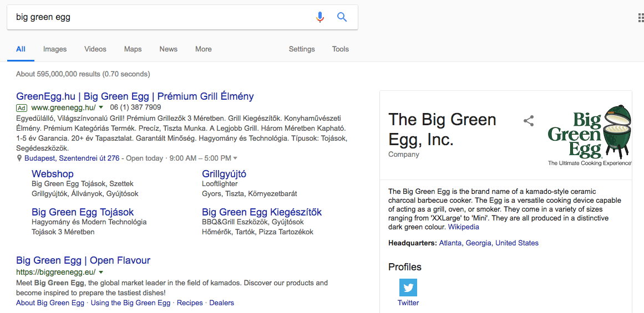Click the Big Green Egg logo image

(590, 135)
